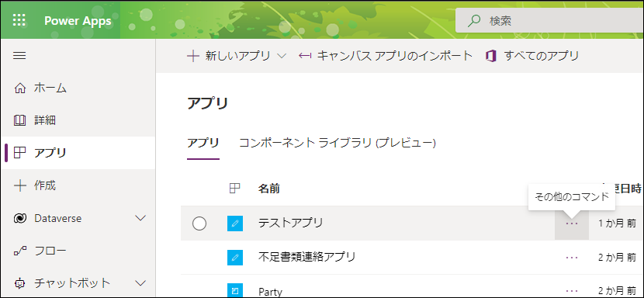Image resolution: width=644 pixels, height=298 pixels.
Task: Open the 新しいアプリ dropdown arrow
Action: pos(282,57)
